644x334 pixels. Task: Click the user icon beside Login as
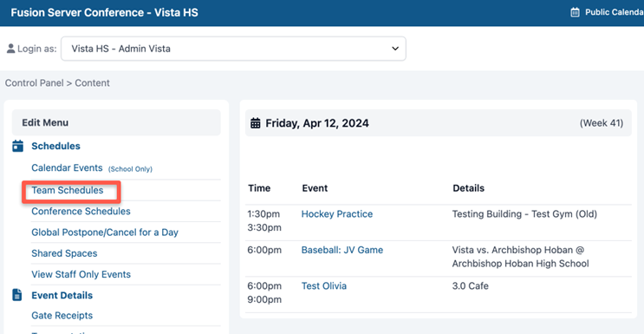[11, 49]
